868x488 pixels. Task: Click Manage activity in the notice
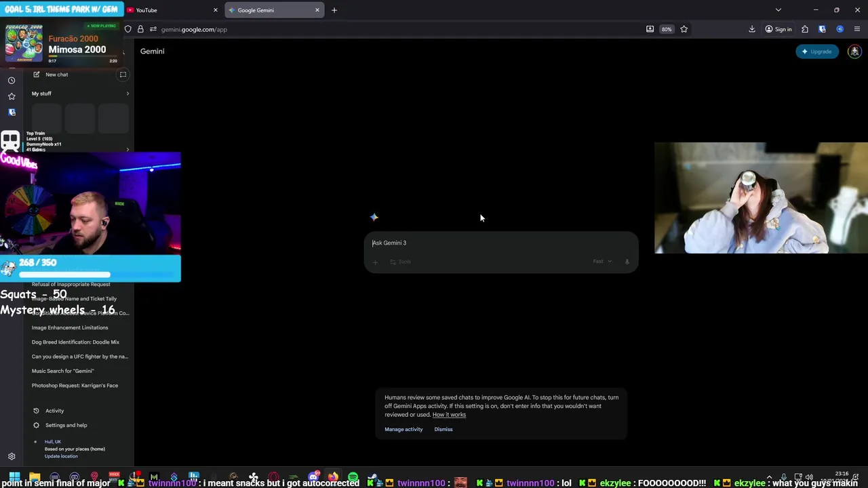[403, 429]
